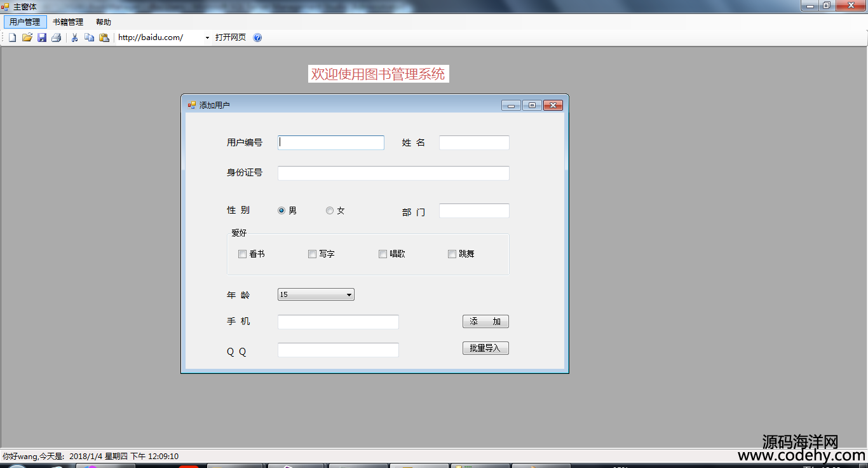
Task: Click the New document toolbar icon
Action: pyautogui.click(x=12, y=38)
